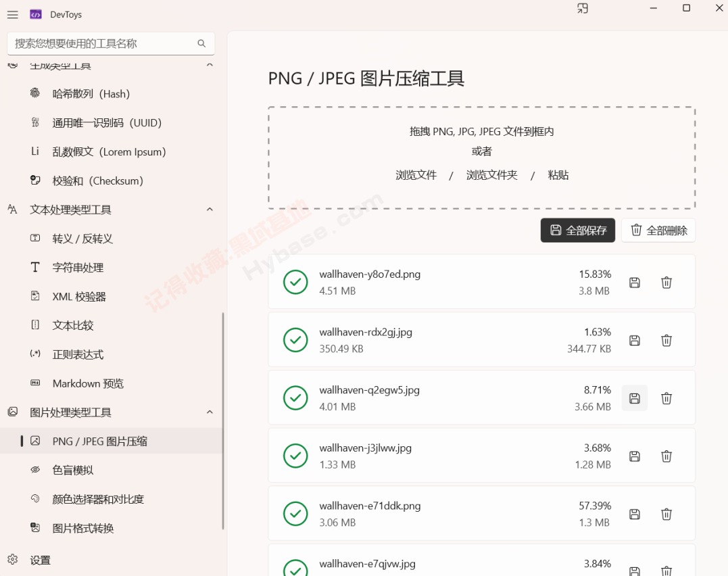
Task: Click the 350.49 KB original size
Action: pyautogui.click(x=341, y=349)
